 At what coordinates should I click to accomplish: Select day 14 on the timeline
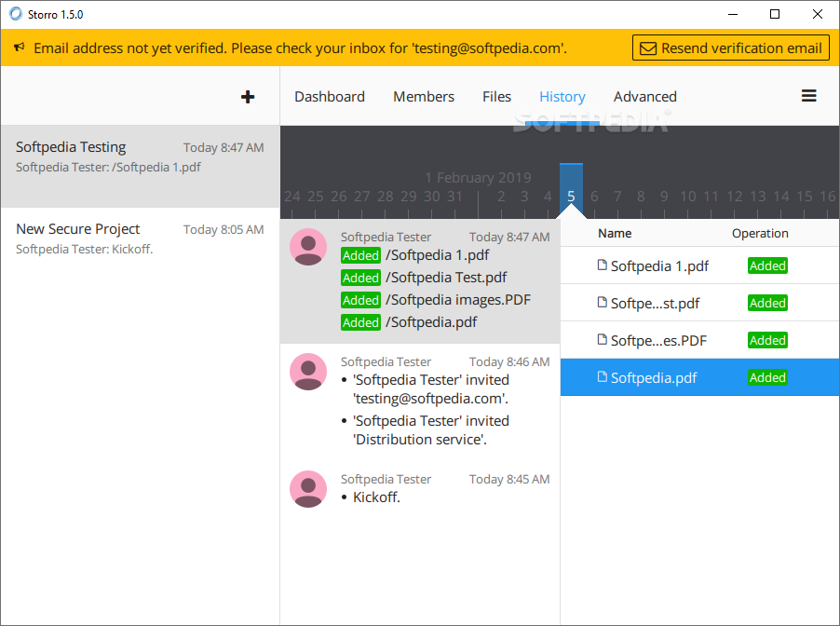click(x=781, y=197)
